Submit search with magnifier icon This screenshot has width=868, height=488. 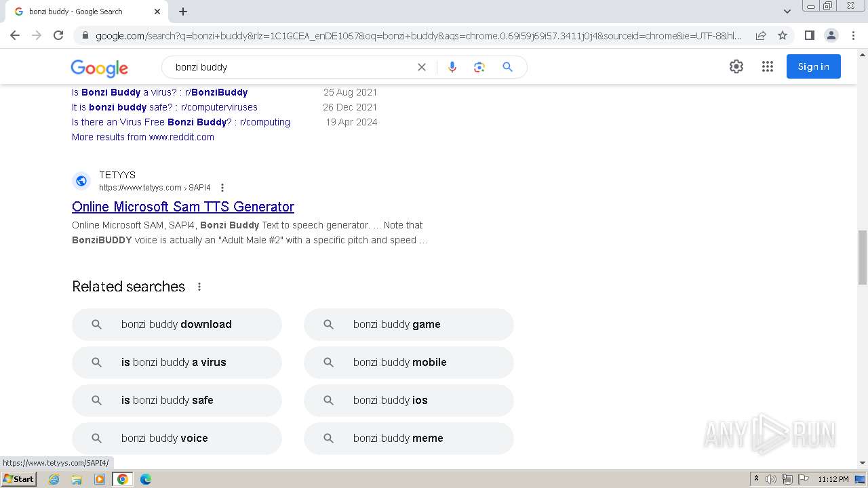(507, 67)
